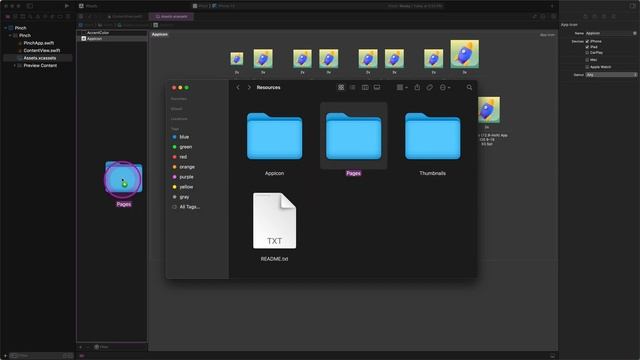The width and height of the screenshot is (640, 360).
Task: Open ContentView.swift in navigator
Action: coord(41,51)
